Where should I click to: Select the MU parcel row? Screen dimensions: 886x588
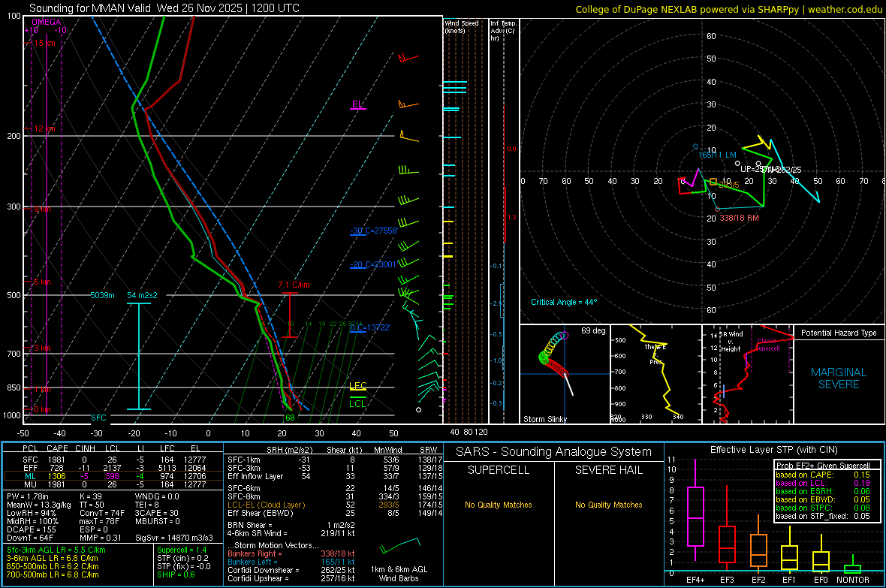[x=113, y=484]
